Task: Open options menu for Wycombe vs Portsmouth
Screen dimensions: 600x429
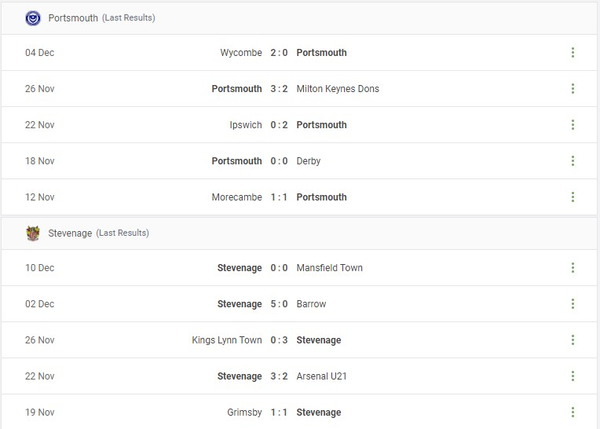Action: click(x=573, y=53)
